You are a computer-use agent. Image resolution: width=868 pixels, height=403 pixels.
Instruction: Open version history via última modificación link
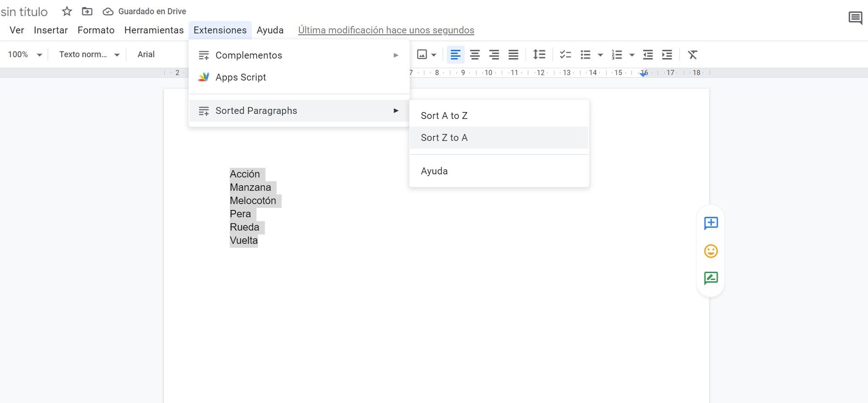(386, 30)
